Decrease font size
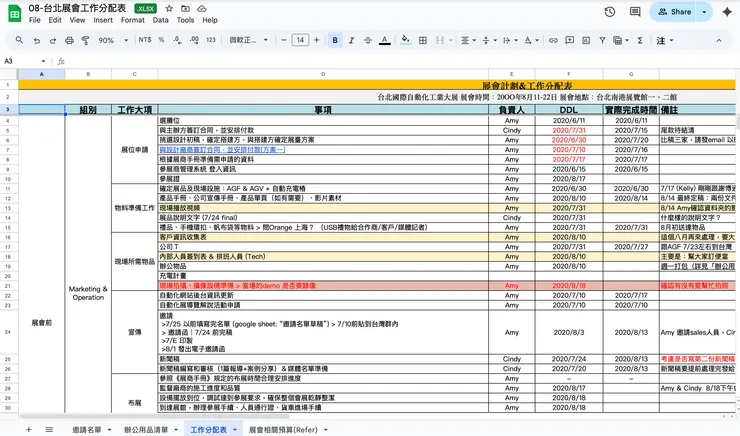This screenshot has width=740, height=436. 284,40
